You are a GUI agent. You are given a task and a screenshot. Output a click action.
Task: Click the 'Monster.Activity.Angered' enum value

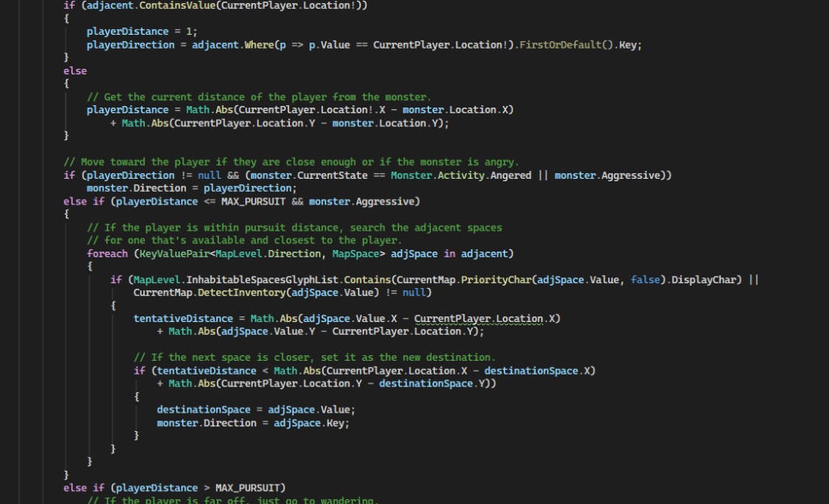(461, 176)
